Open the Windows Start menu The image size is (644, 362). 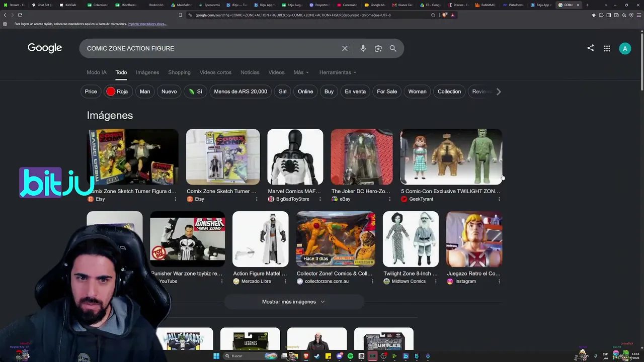[216, 356]
